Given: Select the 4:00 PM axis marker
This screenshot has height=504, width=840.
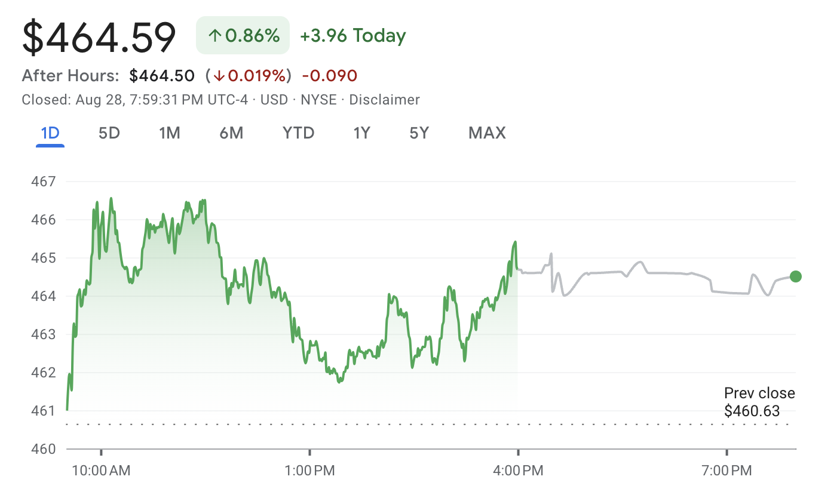Looking at the screenshot, I should click(x=518, y=471).
